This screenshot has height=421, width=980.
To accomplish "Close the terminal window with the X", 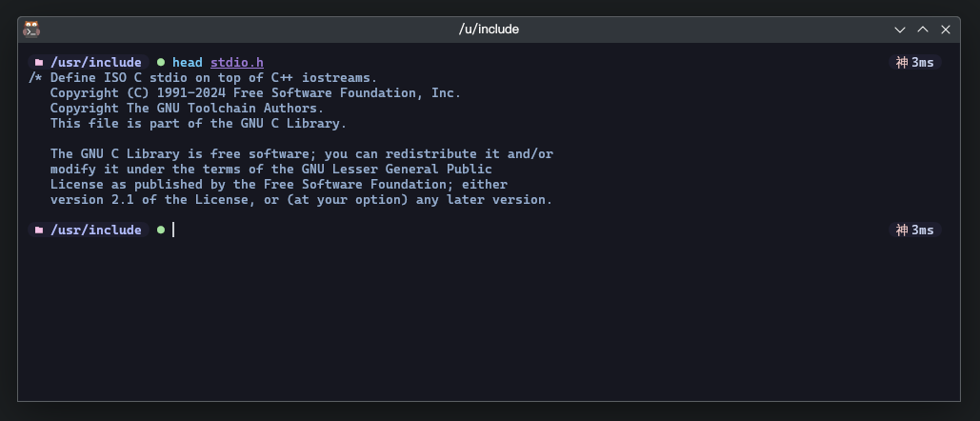I will [946, 30].
